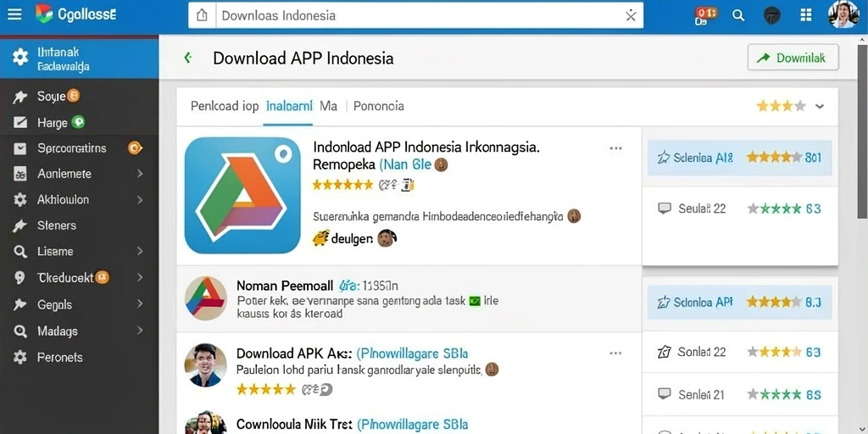Image resolution: width=868 pixels, height=434 pixels.
Task: Click the Cgollosse logo icon
Action: 44,14
